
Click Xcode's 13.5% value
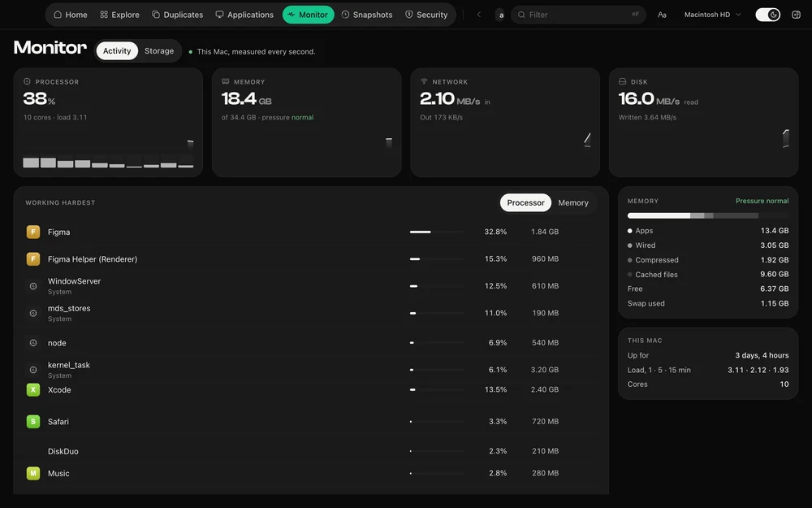495,389
